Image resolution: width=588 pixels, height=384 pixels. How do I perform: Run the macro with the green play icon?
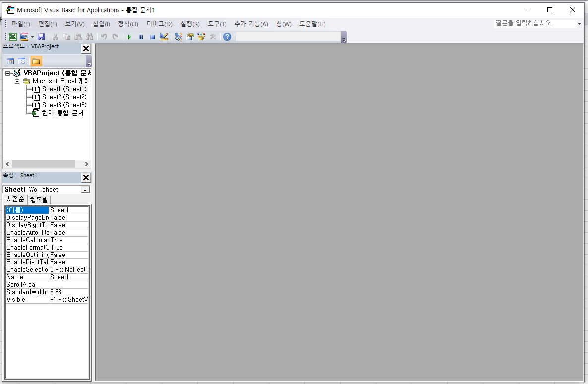(129, 37)
